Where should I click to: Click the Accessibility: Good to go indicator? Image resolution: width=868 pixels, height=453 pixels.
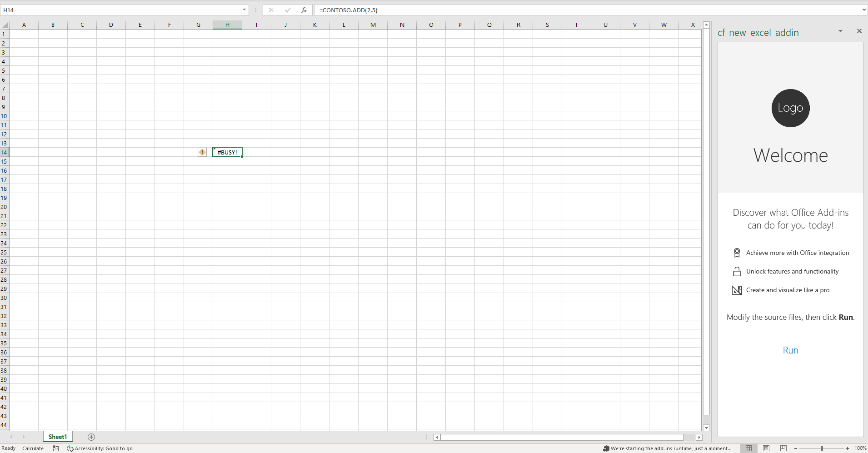pos(100,448)
